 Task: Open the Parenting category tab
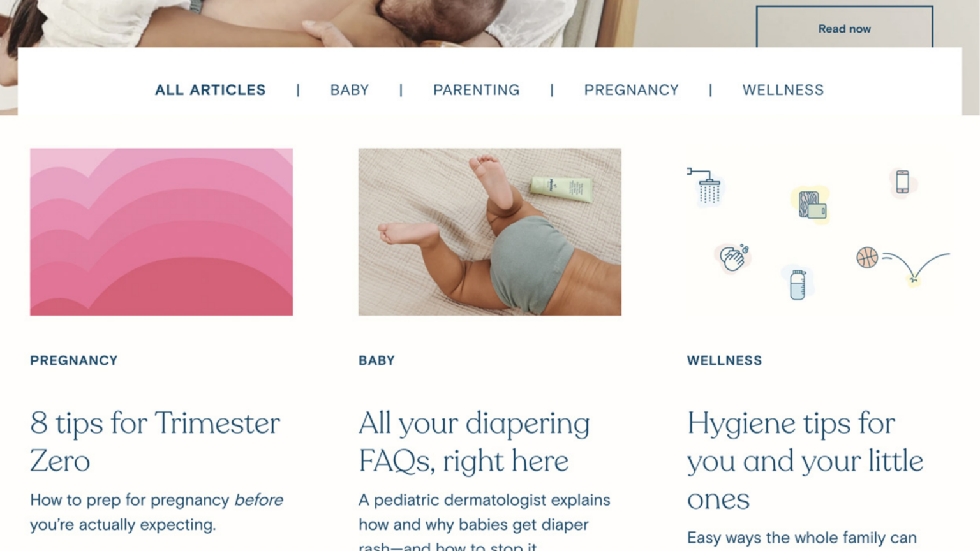477,90
